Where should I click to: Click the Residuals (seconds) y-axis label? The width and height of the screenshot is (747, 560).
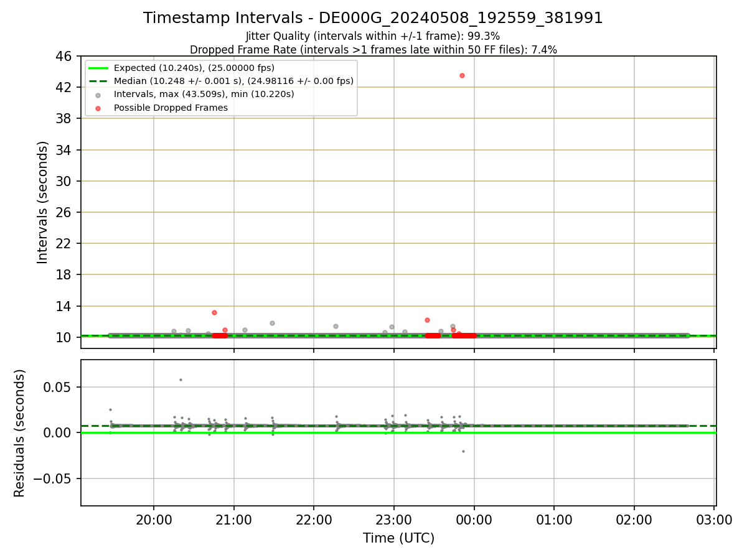pyautogui.click(x=20, y=433)
